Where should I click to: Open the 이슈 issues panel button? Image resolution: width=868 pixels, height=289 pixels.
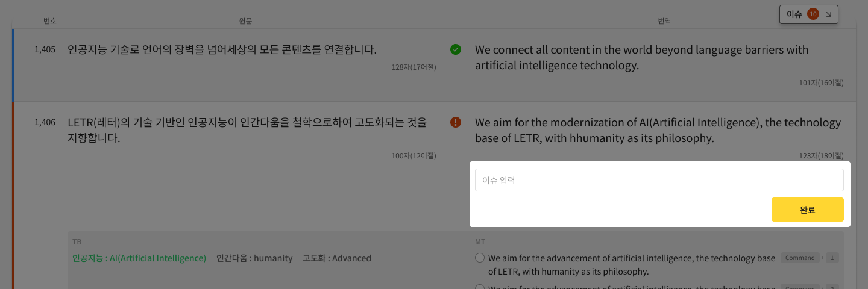pos(796,14)
